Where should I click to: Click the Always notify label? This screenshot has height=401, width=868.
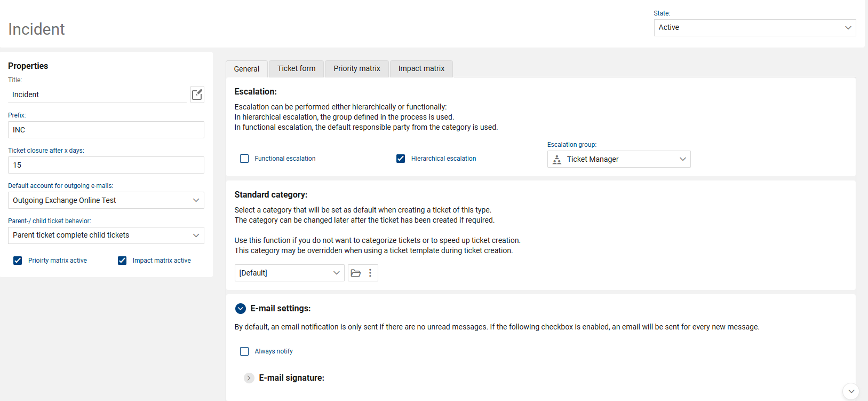coord(274,351)
